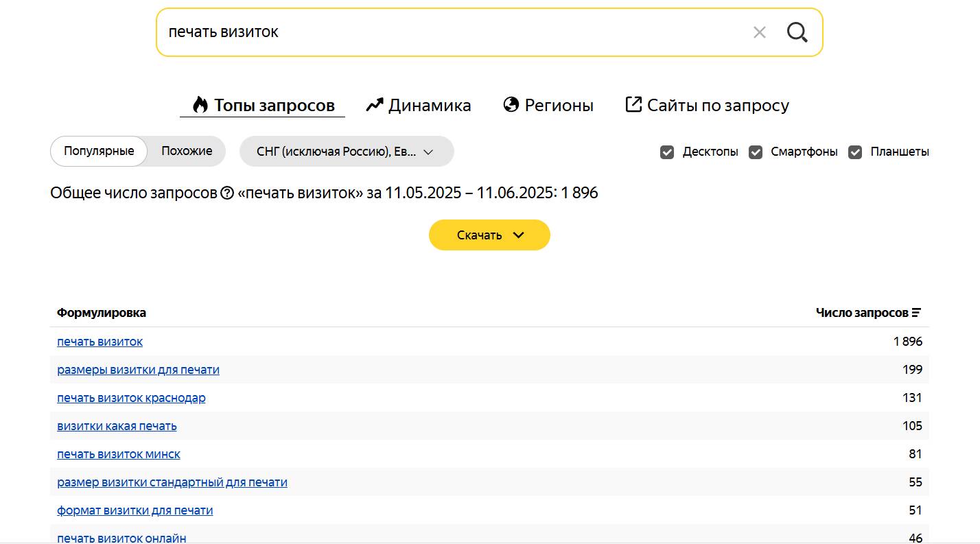The image size is (980, 544).
Task: Select the Популярные queries option
Action: pyautogui.click(x=99, y=151)
